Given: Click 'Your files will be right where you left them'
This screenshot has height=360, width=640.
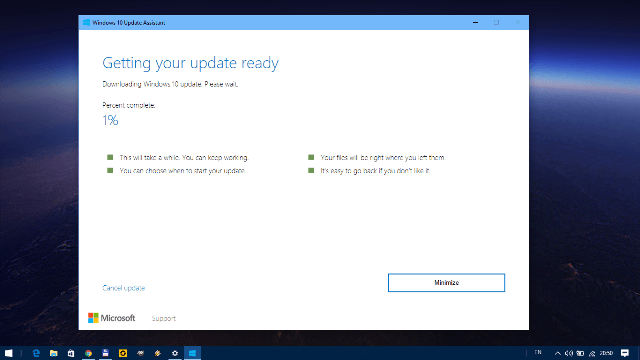Looking at the screenshot, I should [x=382, y=158].
